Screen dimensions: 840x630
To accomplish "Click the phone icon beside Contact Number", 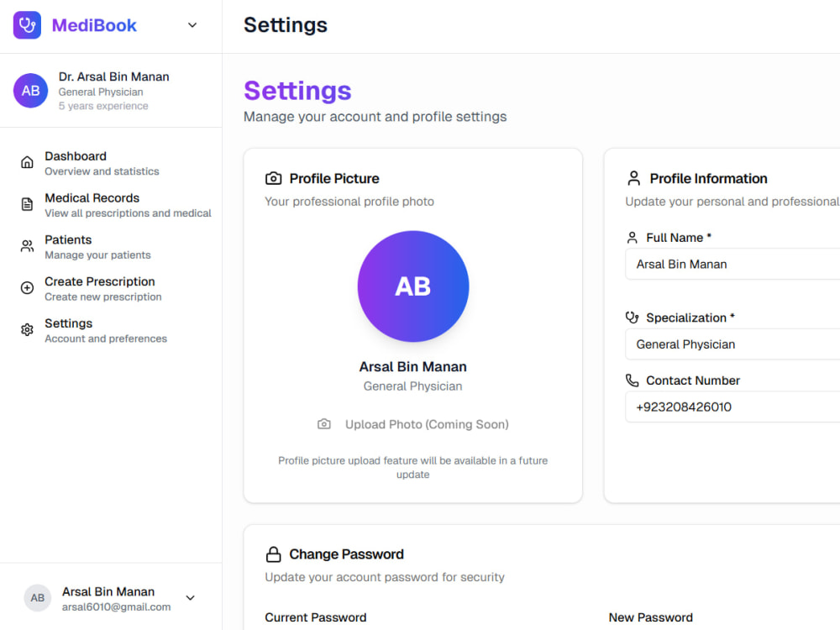I will click(633, 381).
